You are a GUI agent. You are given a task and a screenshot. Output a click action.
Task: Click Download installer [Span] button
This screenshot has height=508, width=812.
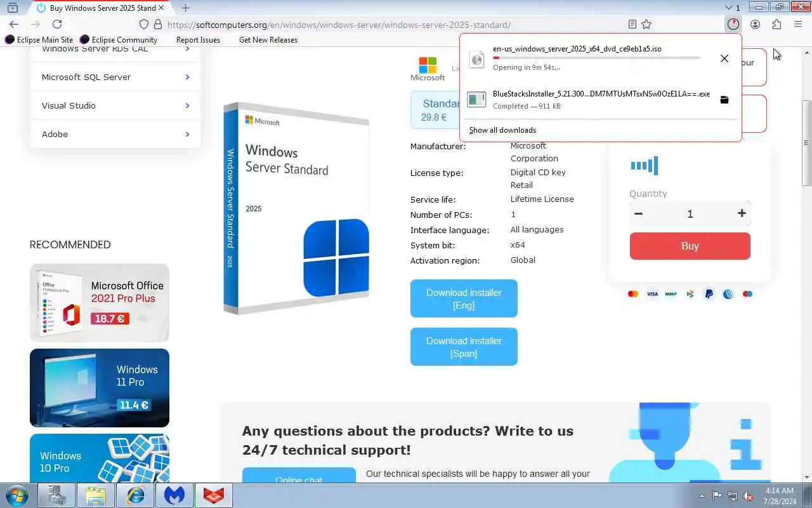pos(464,347)
